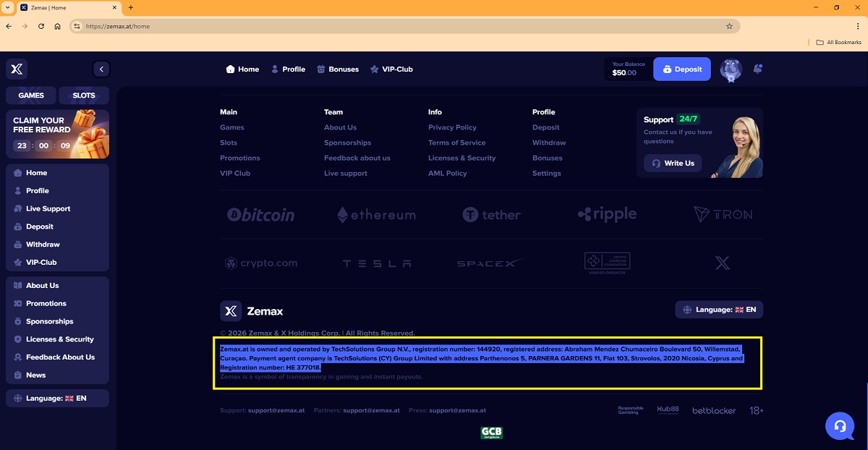The width and height of the screenshot is (868, 450).
Task: Click the betblocker logo in footer
Action: point(713,410)
